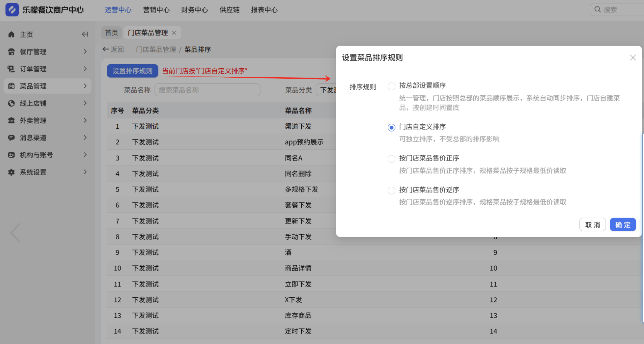Image resolution: width=644 pixels, height=344 pixels.
Task: Open the 营销中心 top menu
Action: 156,10
